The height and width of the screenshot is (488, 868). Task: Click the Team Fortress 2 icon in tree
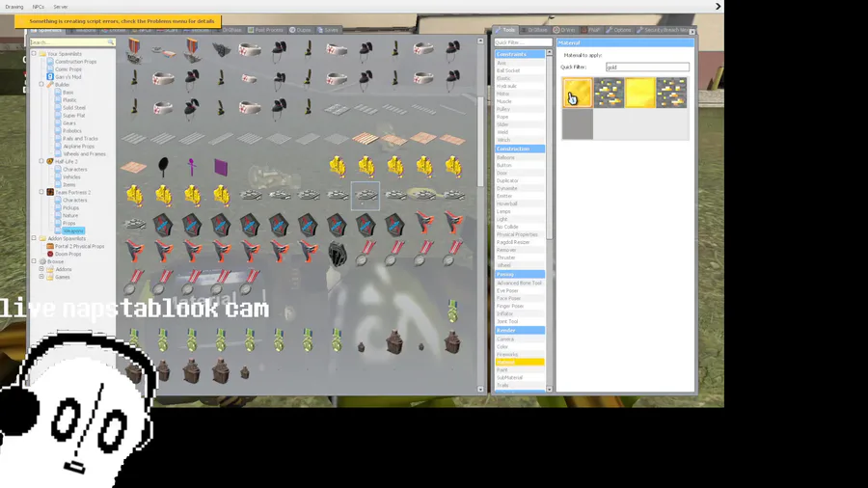pos(50,192)
